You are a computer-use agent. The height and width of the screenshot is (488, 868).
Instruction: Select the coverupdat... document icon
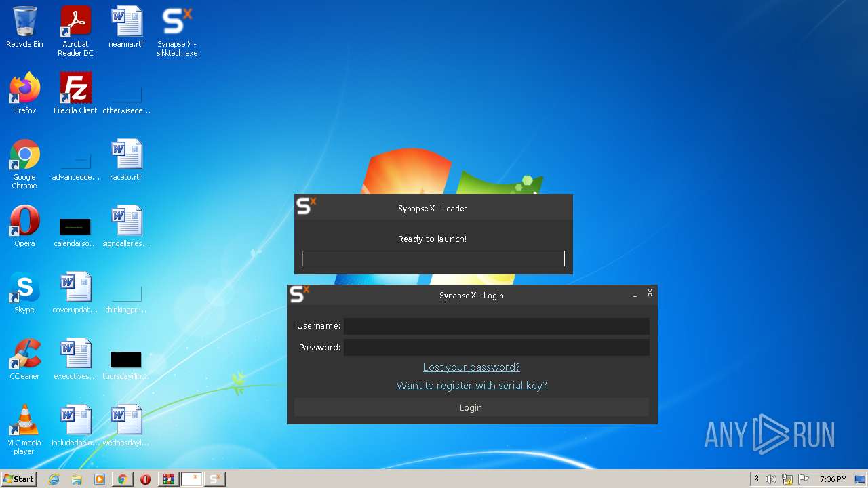[x=75, y=293]
